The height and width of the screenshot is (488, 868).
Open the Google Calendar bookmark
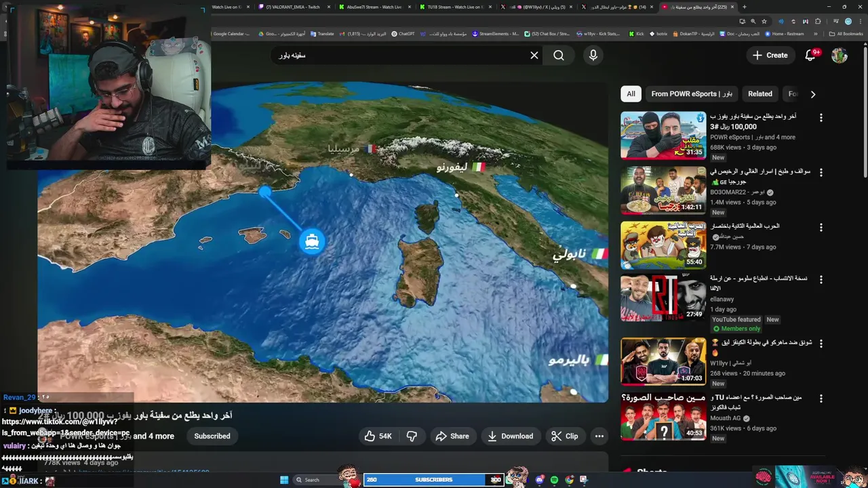(231, 34)
